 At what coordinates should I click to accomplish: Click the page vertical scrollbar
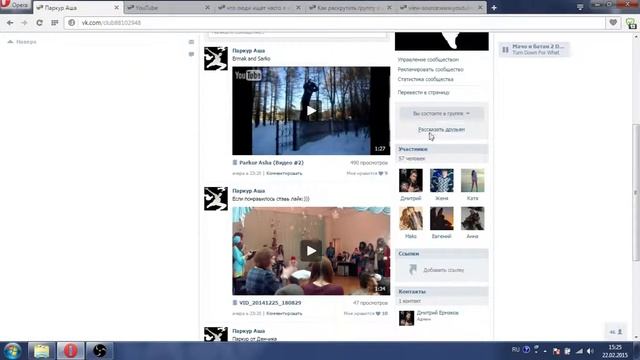pyautogui.click(x=636, y=192)
